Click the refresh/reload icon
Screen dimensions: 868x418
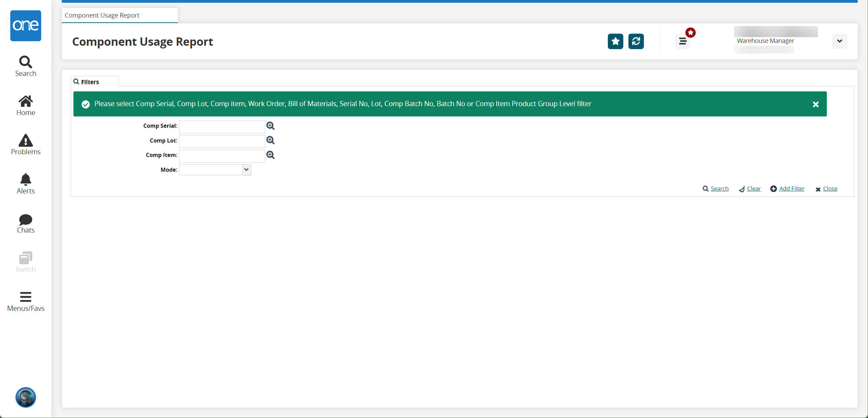click(636, 42)
